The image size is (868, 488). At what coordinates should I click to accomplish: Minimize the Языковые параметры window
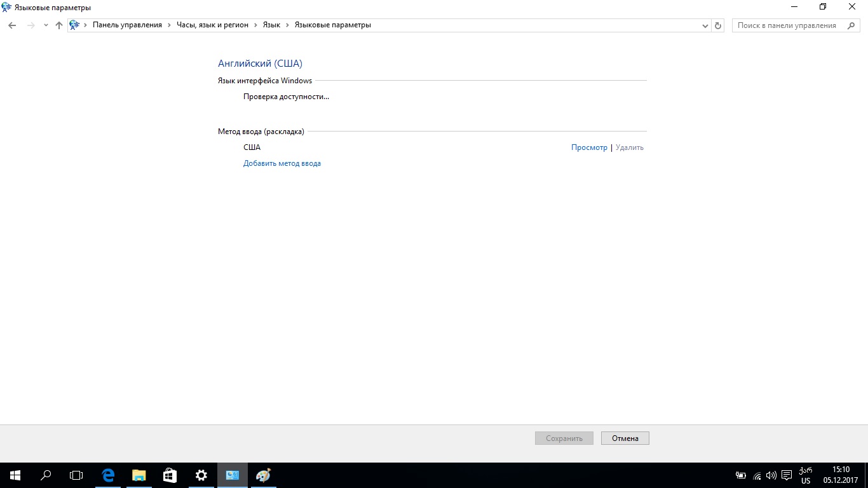tap(794, 7)
